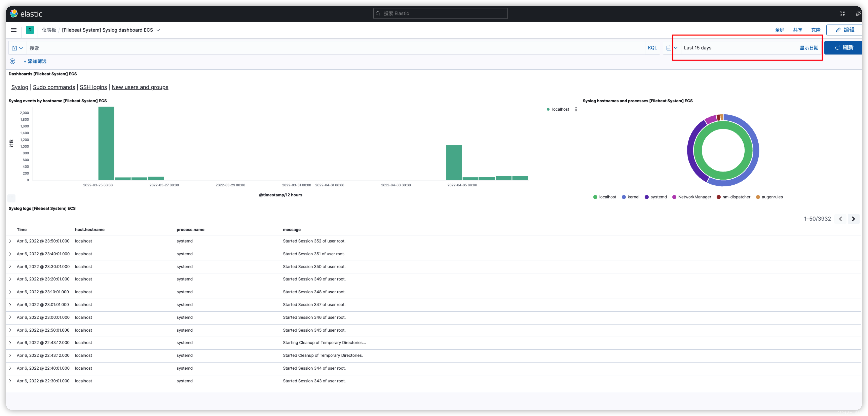Click the green D space avatar
Viewport: 868px width, 416px height.
30,30
